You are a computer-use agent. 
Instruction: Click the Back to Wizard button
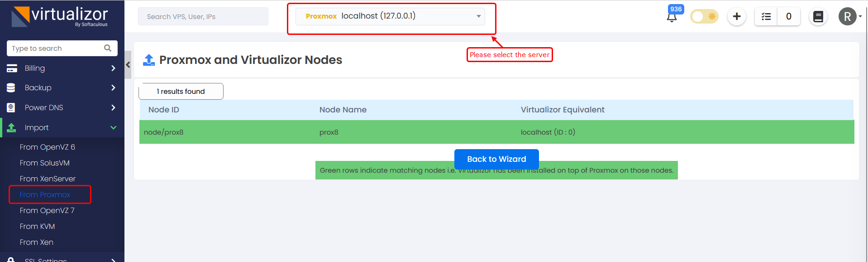click(x=496, y=159)
